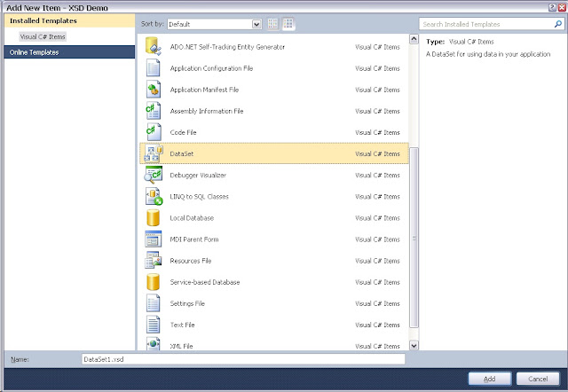Click the DataSet template icon
This screenshot has width=568, height=392.
click(154, 153)
